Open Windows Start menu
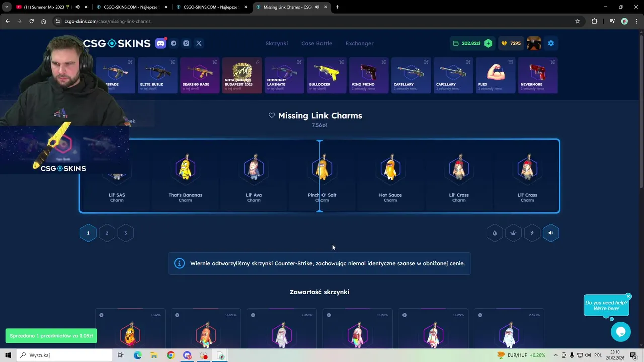This screenshot has height=362, width=644. (8, 355)
